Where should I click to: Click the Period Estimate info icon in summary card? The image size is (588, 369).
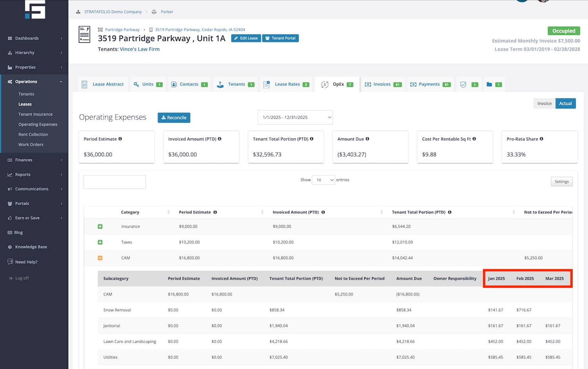(x=120, y=139)
